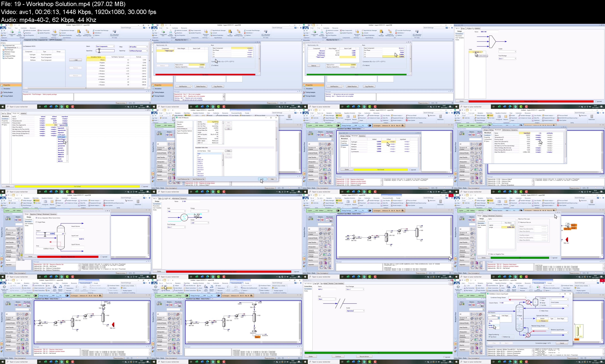Open Datasheets icon beside the Units Of Measure dialog
The image size is (605, 364).
[289, 117]
